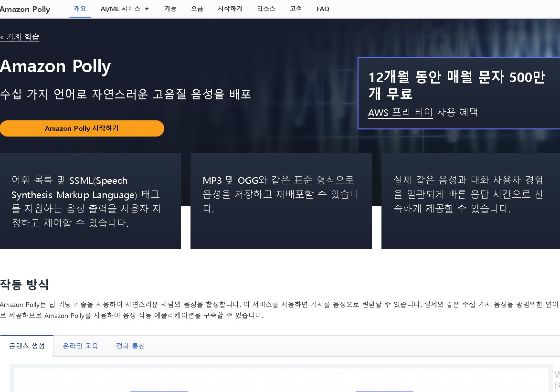
Task: Click the 수십 가지 언어로 자연스러운 고음질 subtitle
Action: coord(126,94)
